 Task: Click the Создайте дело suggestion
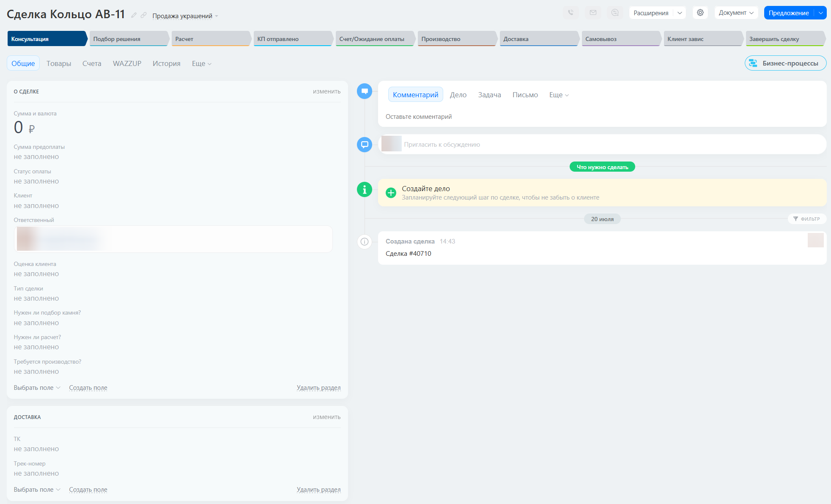[602, 193]
